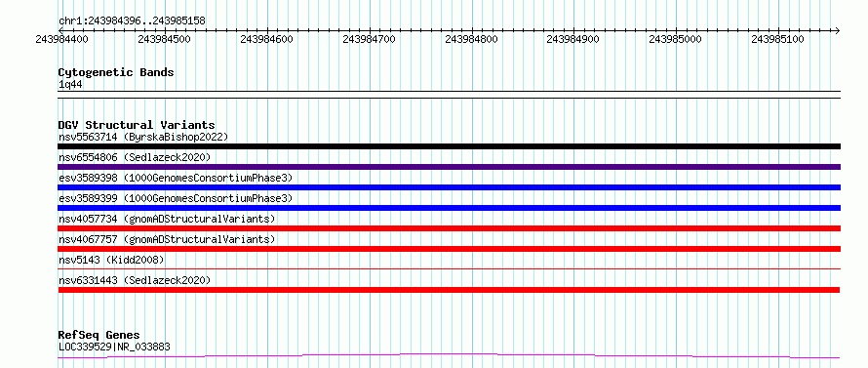Click the Cytogenetic Bands track heading
868x368 pixels.
pos(116,72)
